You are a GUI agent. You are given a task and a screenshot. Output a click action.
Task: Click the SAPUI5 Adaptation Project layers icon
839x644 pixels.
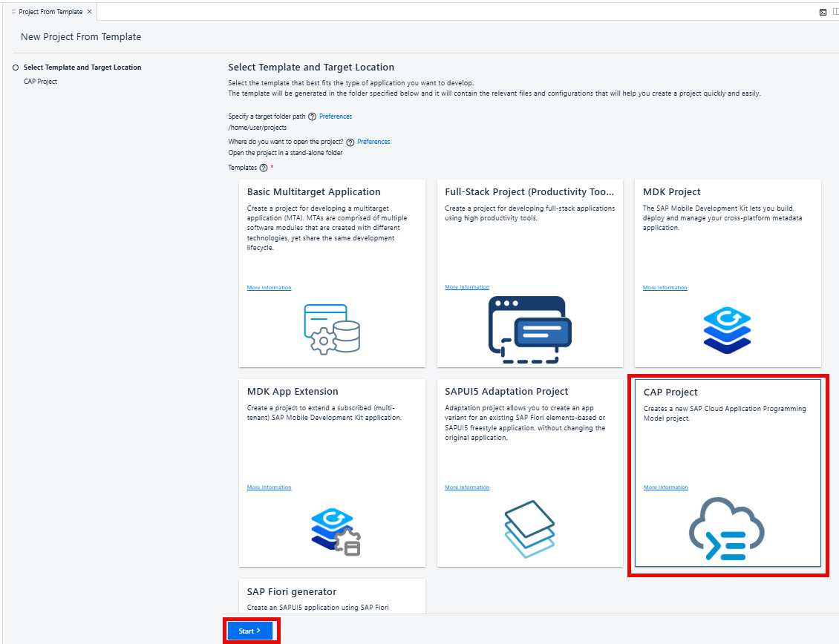point(529,529)
